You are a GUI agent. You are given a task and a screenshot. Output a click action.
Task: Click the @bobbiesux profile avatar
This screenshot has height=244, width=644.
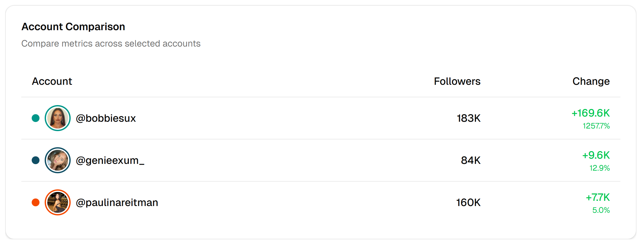58,118
